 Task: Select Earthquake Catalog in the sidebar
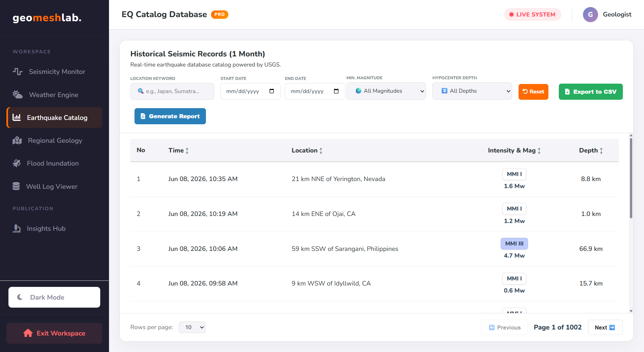[x=54, y=118]
